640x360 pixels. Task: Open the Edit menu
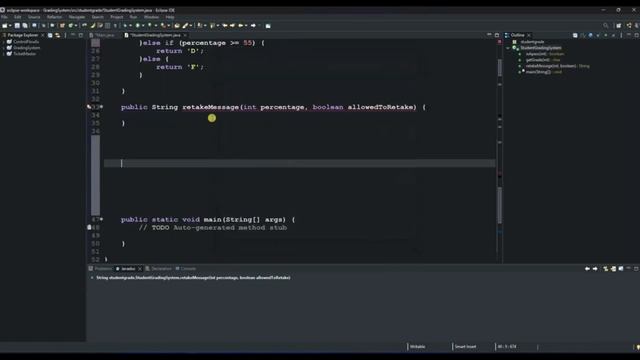pos(18,17)
